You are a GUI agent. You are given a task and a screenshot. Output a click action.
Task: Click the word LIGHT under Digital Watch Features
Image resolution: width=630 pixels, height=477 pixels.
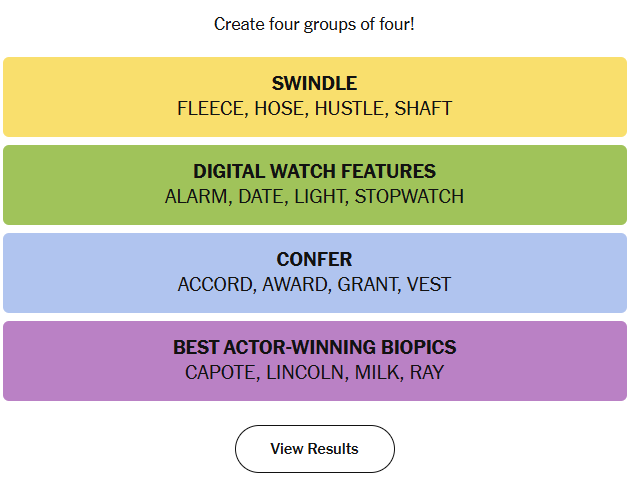coord(318,196)
